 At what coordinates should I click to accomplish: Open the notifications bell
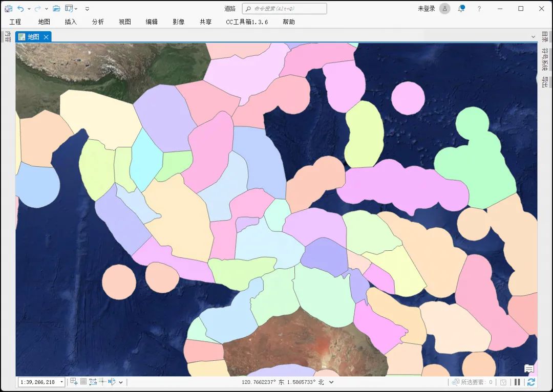pyautogui.click(x=461, y=9)
